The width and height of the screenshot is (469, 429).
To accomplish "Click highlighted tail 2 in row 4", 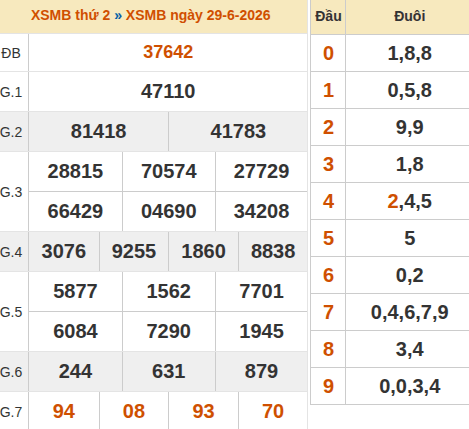I will (393, 201).
